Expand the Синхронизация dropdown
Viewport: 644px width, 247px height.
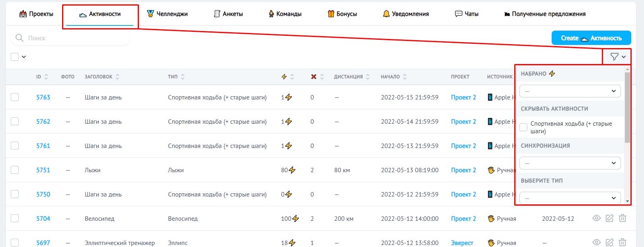[570, 163]
